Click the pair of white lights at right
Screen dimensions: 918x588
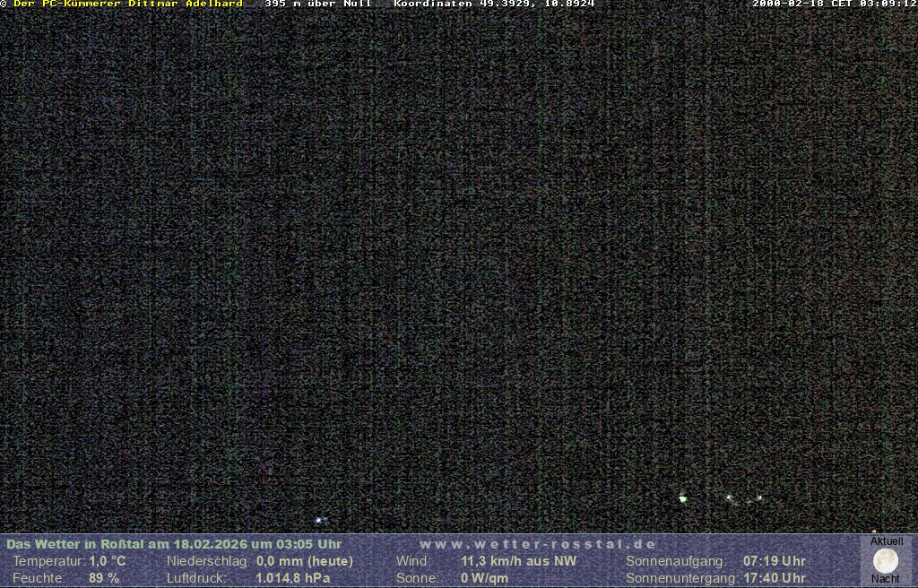click(744, 497)
